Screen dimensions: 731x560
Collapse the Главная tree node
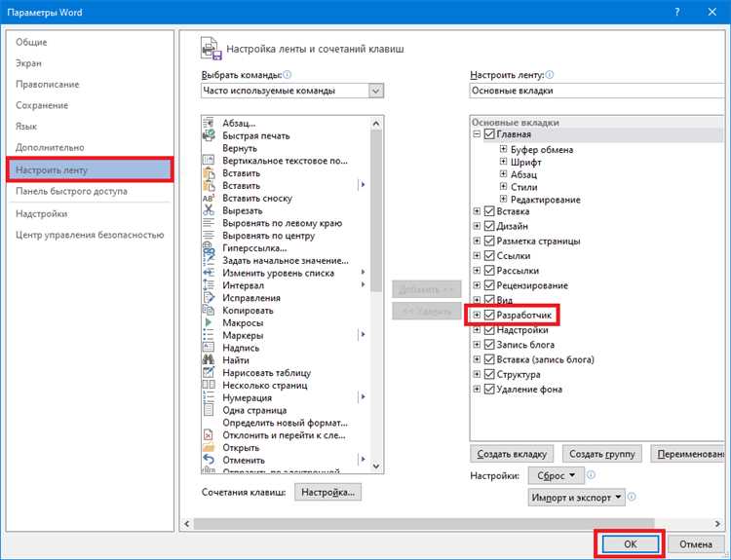click(x=477, y=134)
